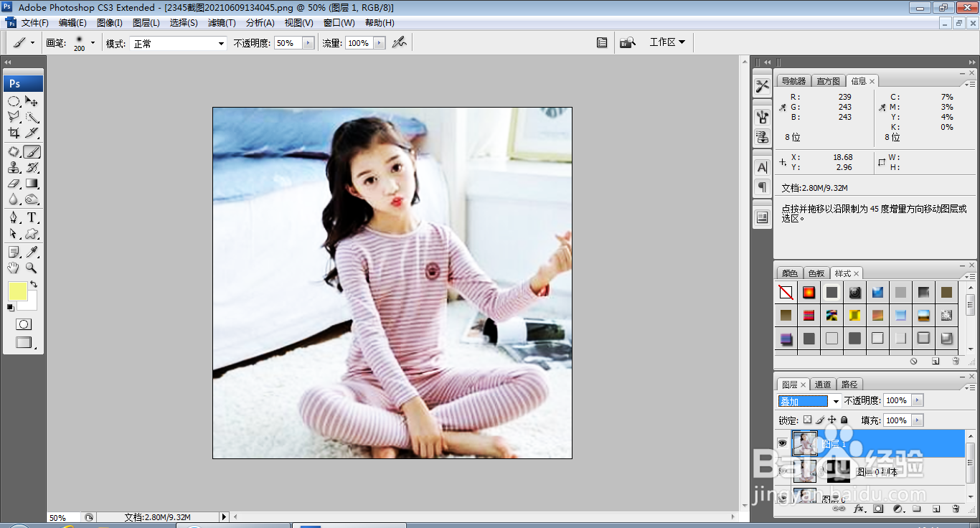Select the Crop tool
Viewport: 980px width, 528px height.
click(x=14, y=133)
